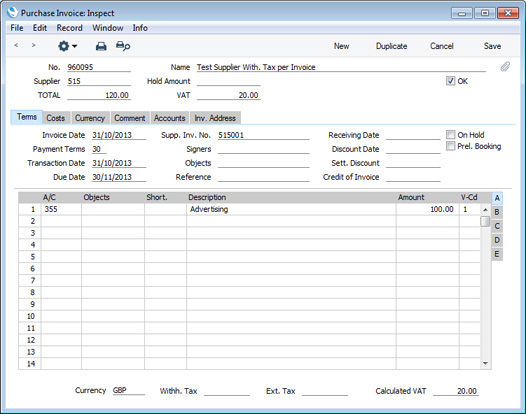Select flip C of the grid
Screen dimensions: 526x414
(x=497, y=226)
